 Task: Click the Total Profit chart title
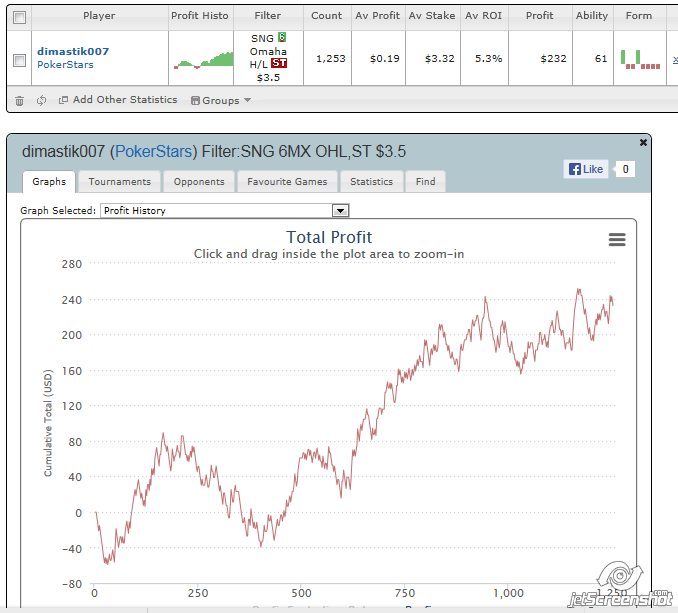(x=329, y=237)
